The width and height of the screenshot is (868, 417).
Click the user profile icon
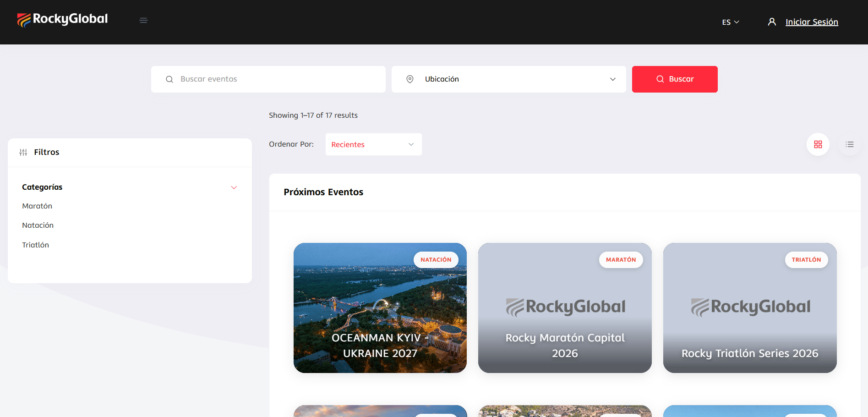(x=772, y=22)
